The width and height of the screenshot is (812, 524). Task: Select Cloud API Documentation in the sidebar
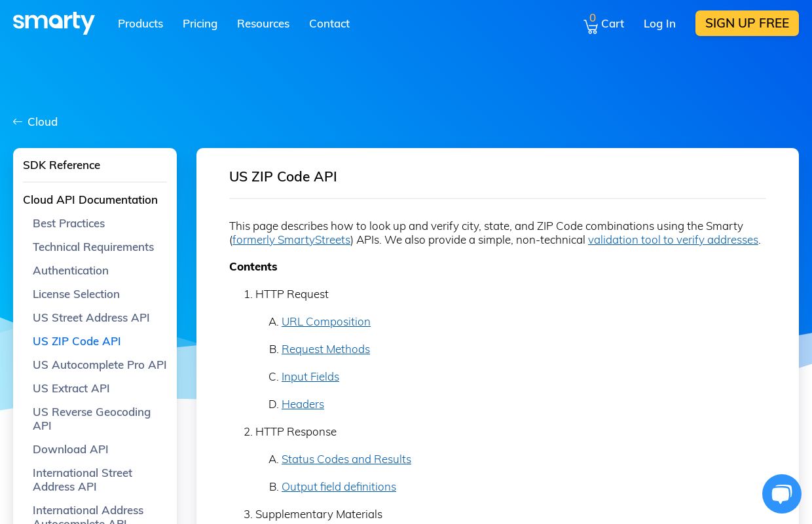[90, 200]
